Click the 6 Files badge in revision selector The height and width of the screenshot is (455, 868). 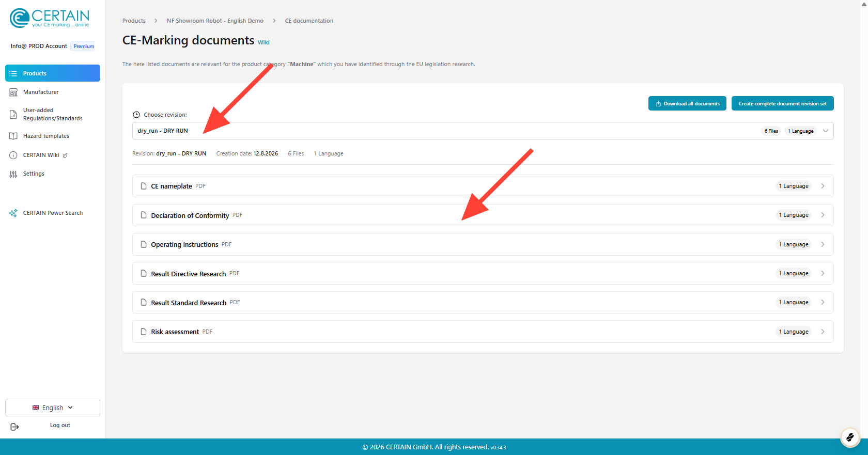pyautogui.click(x=771, y=131)
